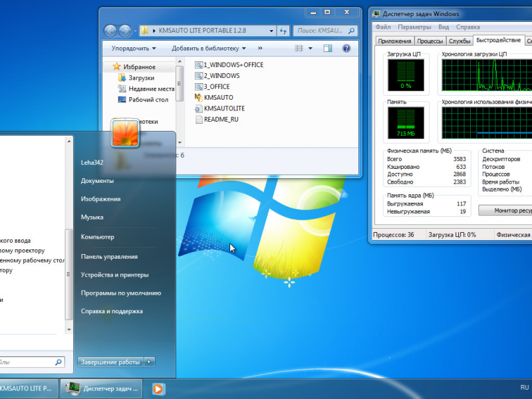532x399 pixels.
Task: Open the Файл menu in Task Manager
Action: [383, 27]
